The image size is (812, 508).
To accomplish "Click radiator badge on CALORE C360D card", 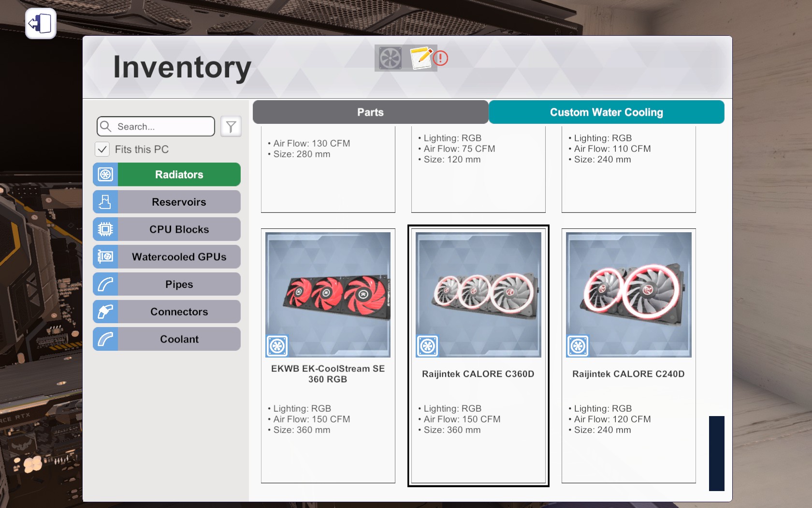I will point(428,346).
